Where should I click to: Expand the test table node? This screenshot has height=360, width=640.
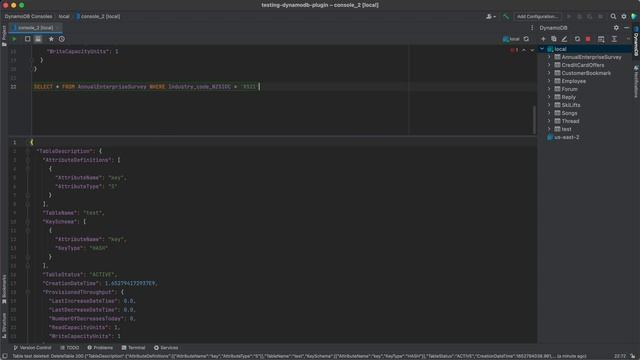tap(549, 129)
